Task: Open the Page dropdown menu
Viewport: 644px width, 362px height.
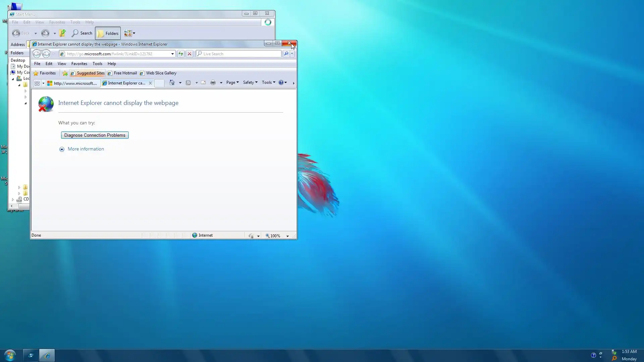Action: pos(232,82)
